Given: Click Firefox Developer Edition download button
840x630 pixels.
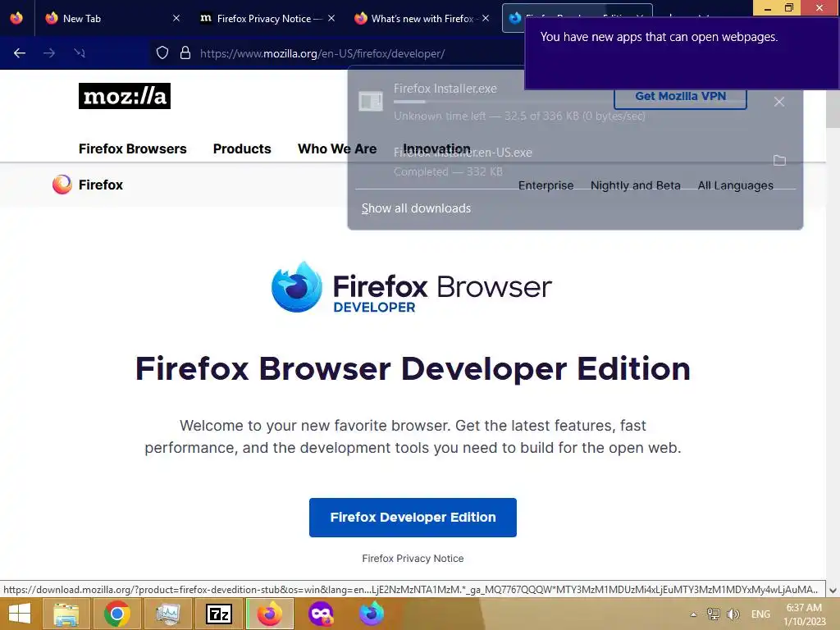Looking at the screenshot, I should click(413, 518).
